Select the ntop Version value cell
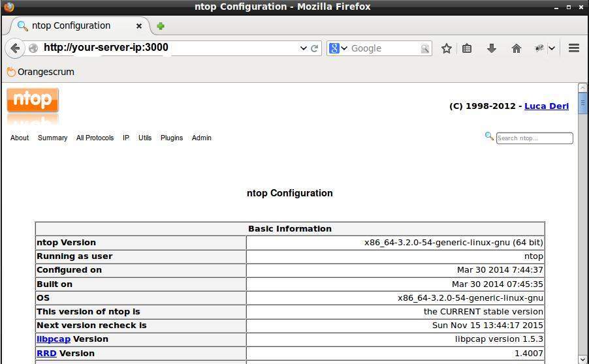This screenshot has width=589, height=364. click(395, 243)
